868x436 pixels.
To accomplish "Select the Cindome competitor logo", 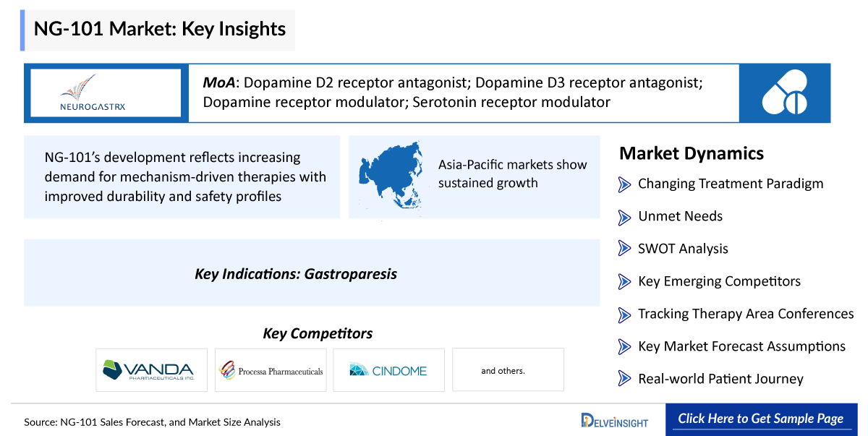I will [388, 370].
